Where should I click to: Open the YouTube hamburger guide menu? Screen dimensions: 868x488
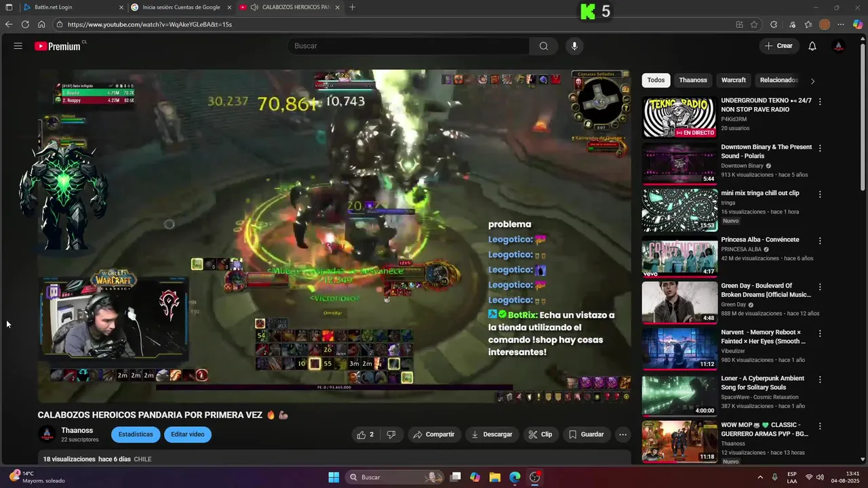[x=18, y=46]
